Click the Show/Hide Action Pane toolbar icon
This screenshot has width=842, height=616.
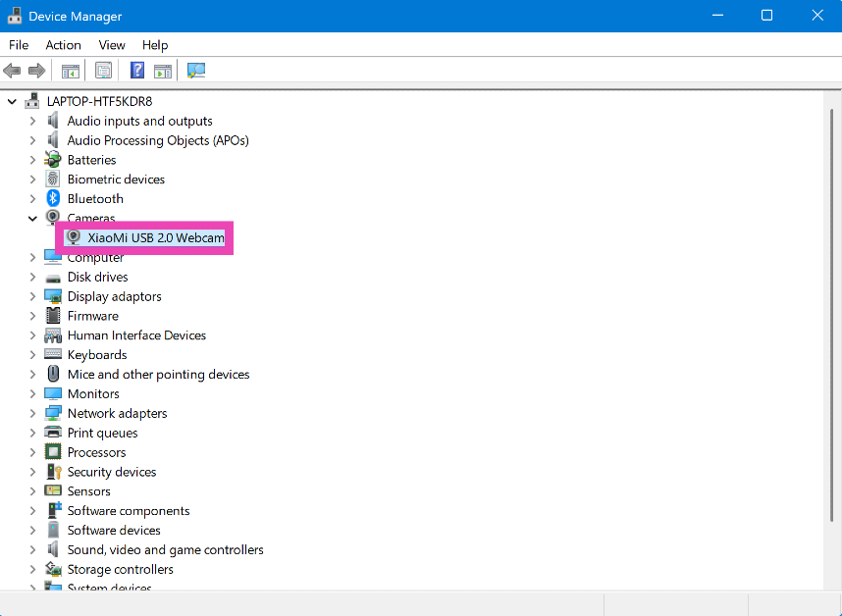(163, 71)
